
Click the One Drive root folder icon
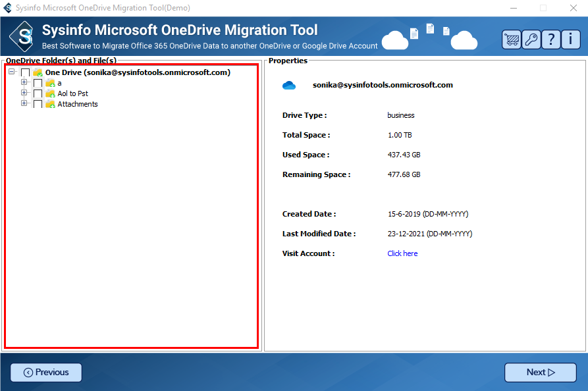pos(38,72)
